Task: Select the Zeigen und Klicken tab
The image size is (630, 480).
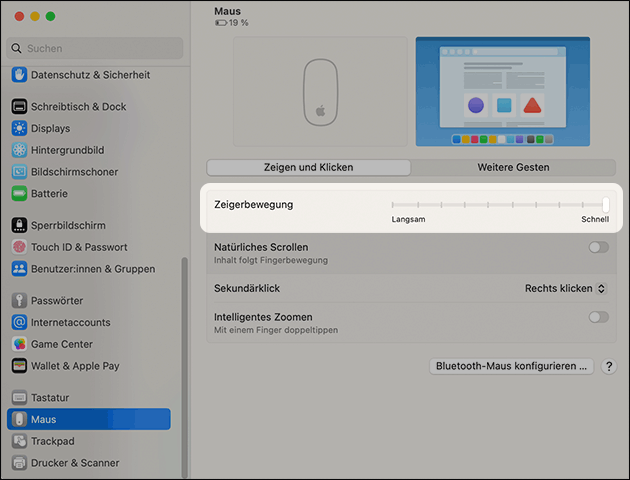Action: click(308, 167)
